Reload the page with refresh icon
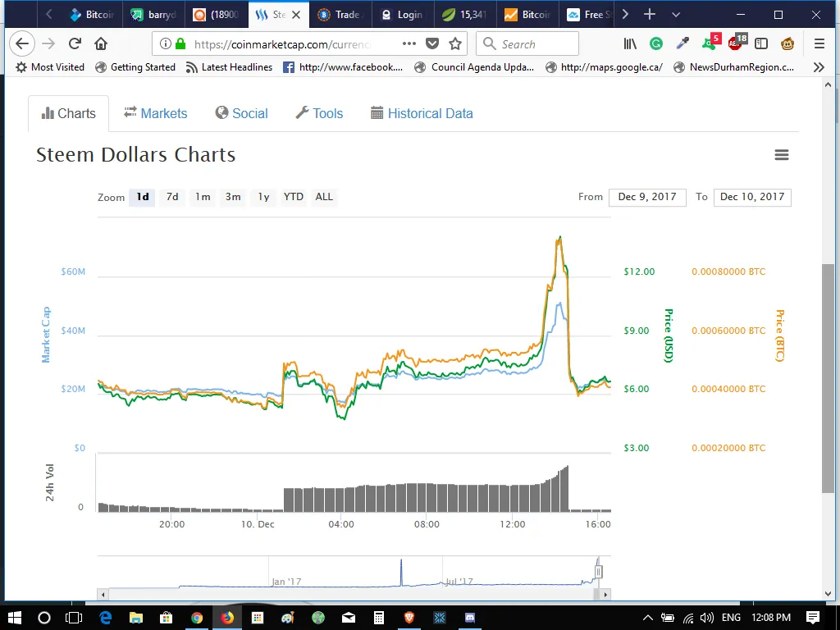 click(x=75, y=44)
